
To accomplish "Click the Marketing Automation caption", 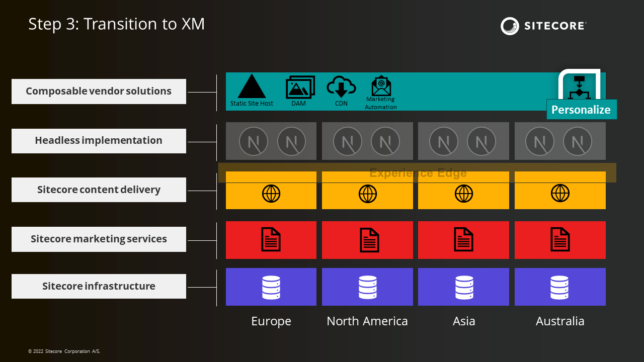I will (x=381, y=103).
